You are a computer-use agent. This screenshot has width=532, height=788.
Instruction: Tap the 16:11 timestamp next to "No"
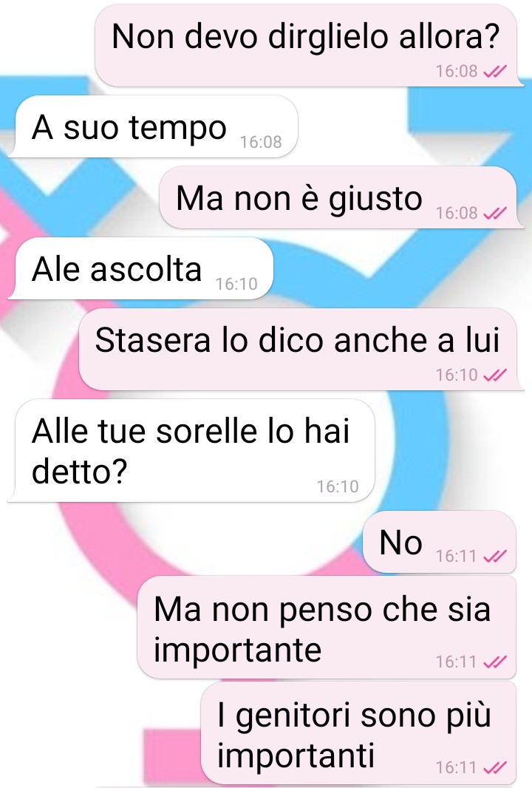pyautogui.click(x=456, y=557)
